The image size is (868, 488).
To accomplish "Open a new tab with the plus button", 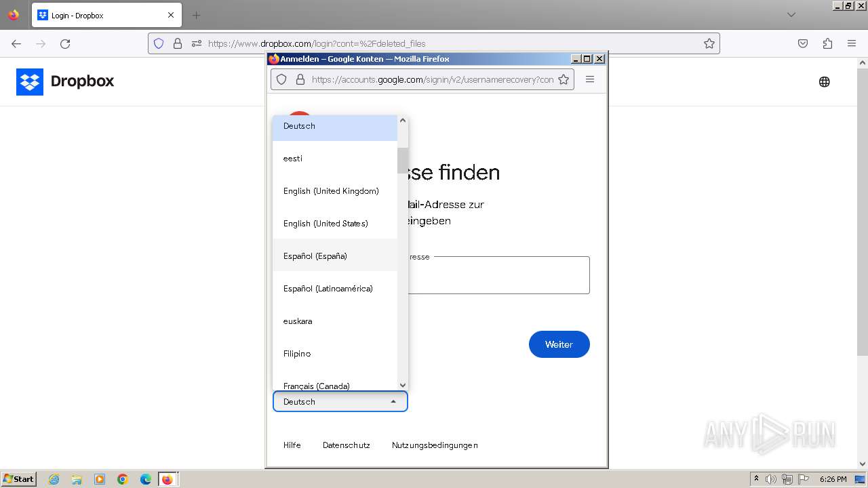I will coord(197,15).
